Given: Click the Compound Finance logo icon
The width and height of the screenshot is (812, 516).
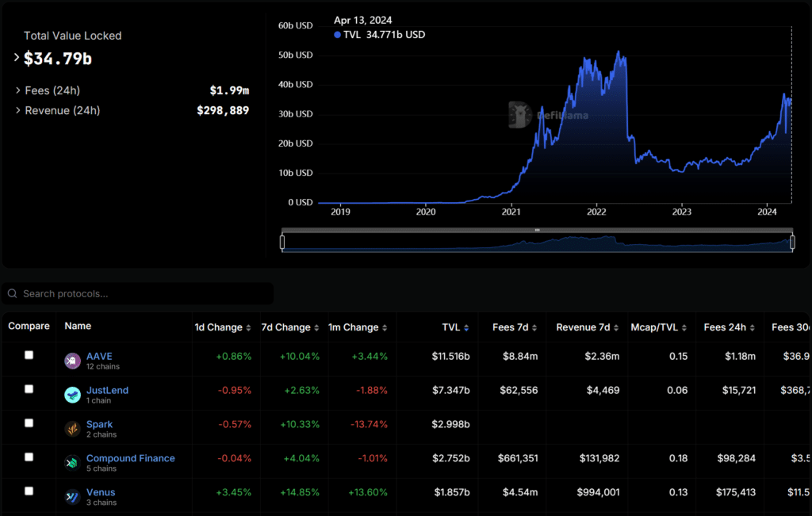Looking at the screenshot, I should tap(72, 463).
